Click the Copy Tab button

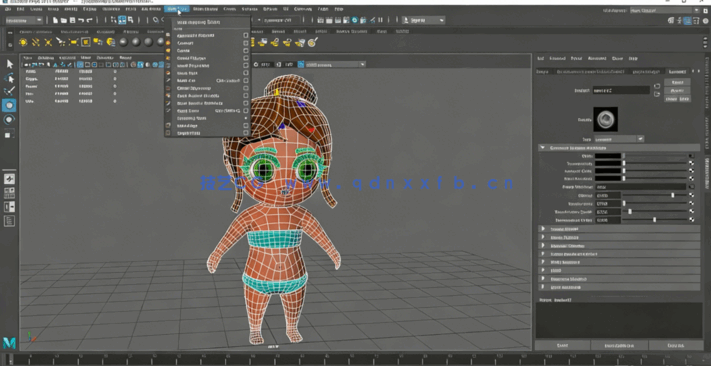pos(676,346)
